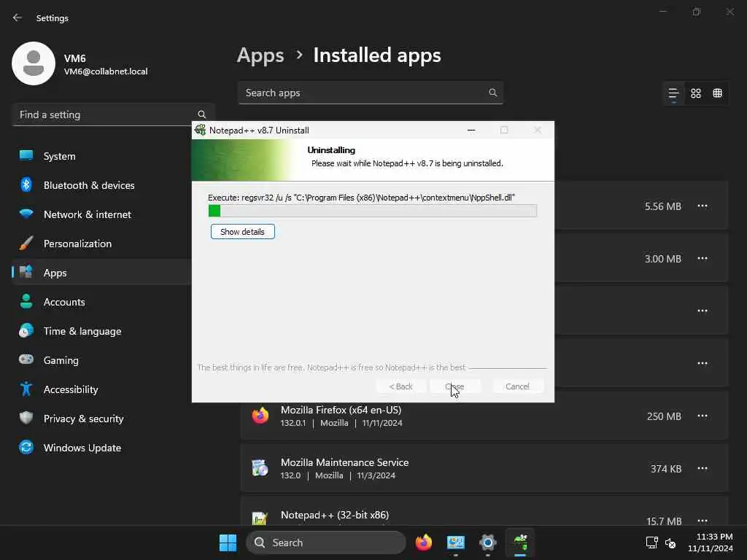Open the VM6 user profile avatar

pyautogui.click(x=34, y=63)
